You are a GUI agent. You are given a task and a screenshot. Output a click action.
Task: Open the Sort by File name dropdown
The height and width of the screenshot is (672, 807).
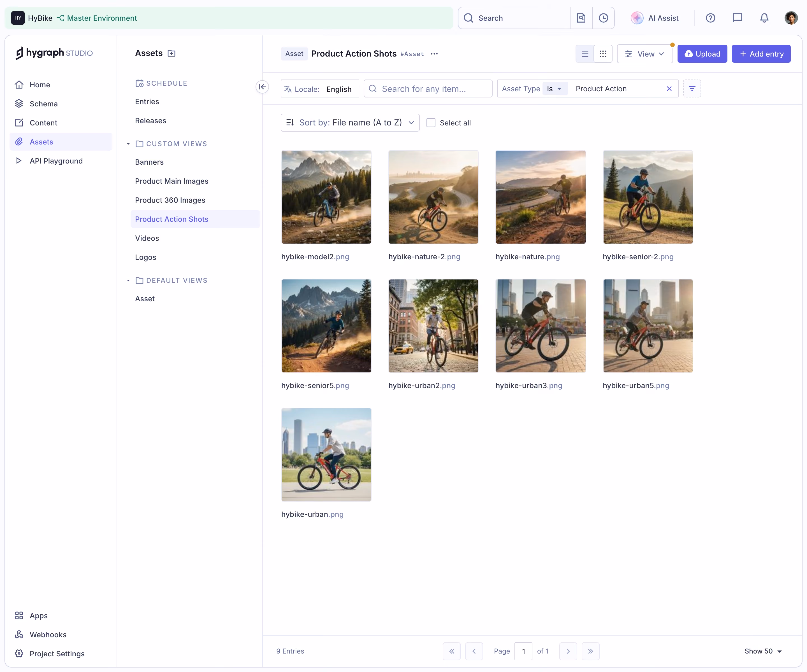pos(350,122)
